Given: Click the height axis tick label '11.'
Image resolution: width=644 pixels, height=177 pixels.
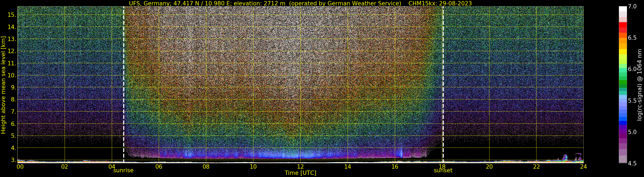Looking at the screenshot, I should click(12, 63).
